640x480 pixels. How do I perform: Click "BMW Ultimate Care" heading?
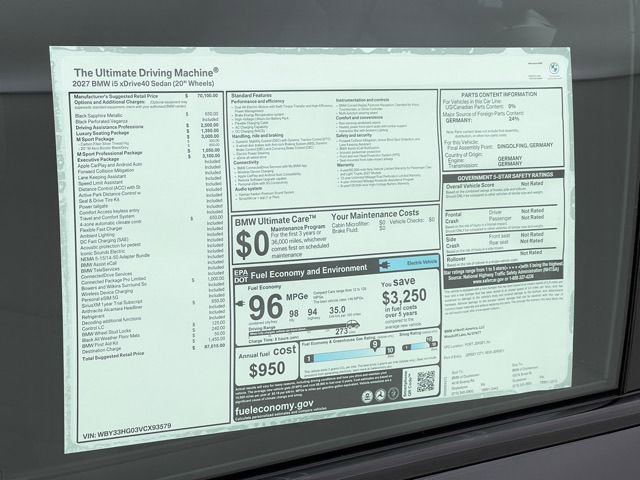(276, 221)
